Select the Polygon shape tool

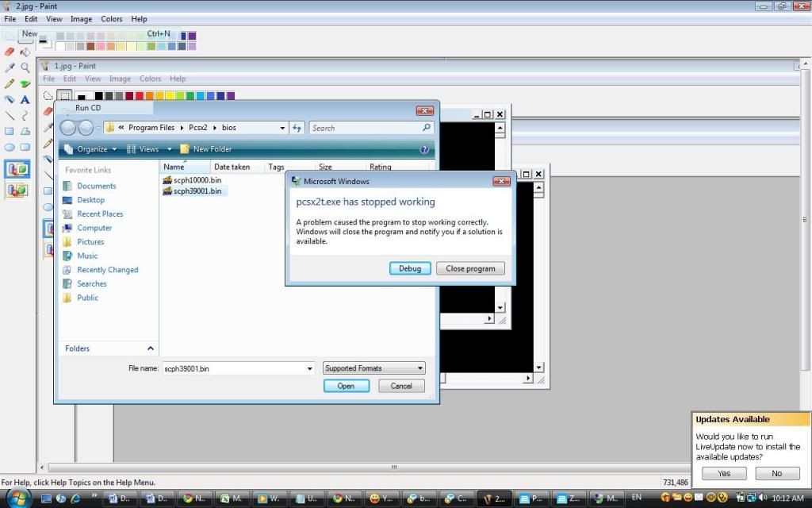25,131
